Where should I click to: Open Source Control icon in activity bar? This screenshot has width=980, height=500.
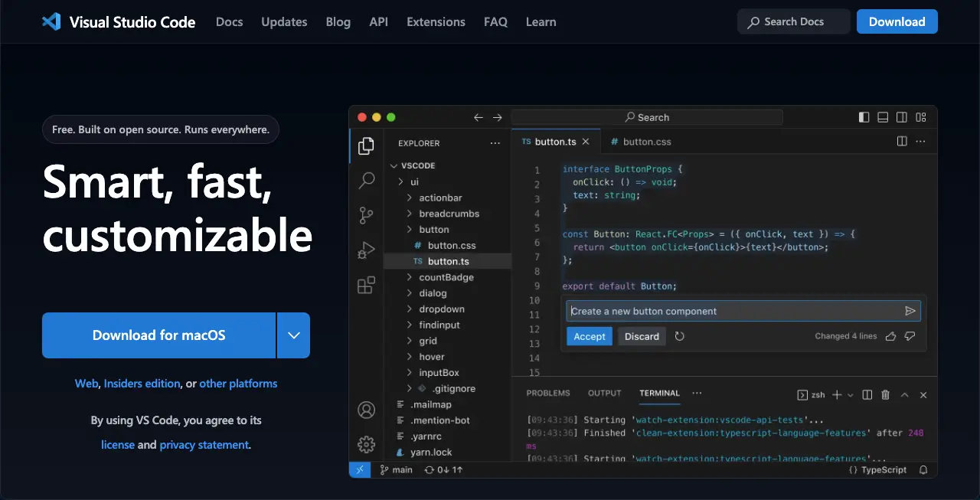coord(366,216)
